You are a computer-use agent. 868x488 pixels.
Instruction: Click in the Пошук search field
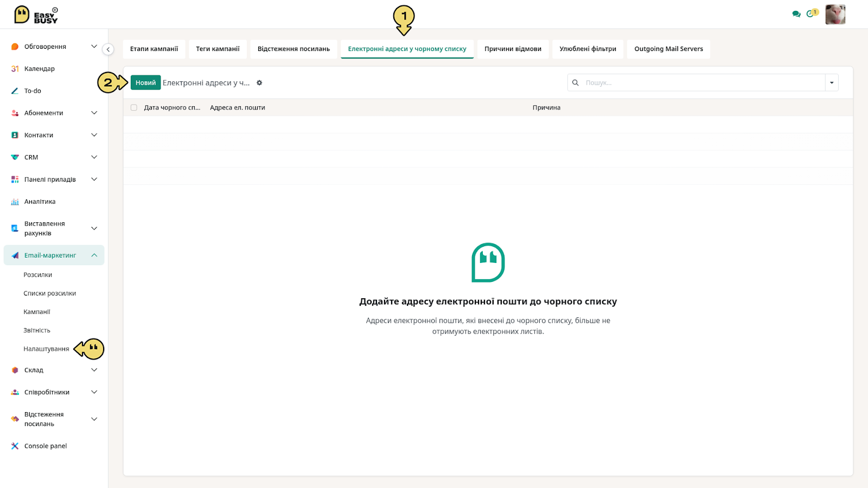tap(704, 83)
